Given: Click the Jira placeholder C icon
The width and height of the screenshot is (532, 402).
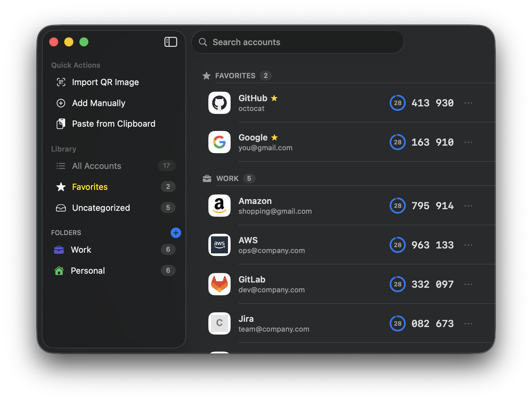Looking at the screenshot, I should point(219,323).
